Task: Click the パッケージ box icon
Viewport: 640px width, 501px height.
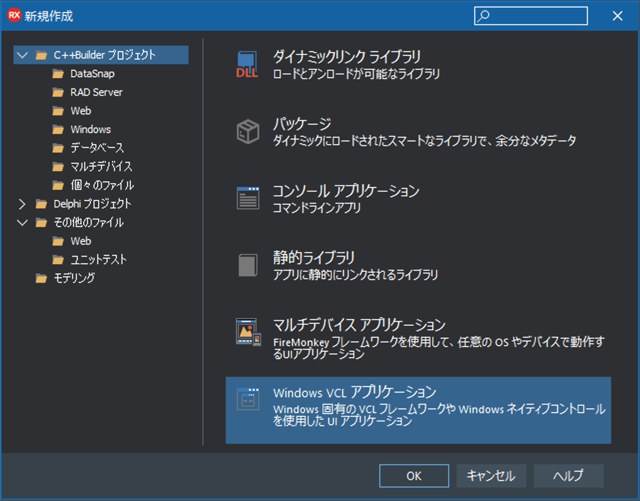Action: click(248, 131)
